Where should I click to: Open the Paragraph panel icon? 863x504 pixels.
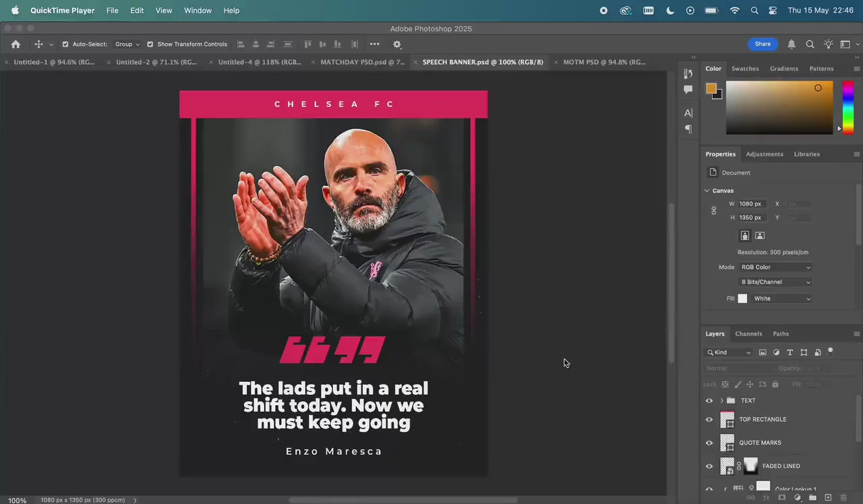point(688,129)
